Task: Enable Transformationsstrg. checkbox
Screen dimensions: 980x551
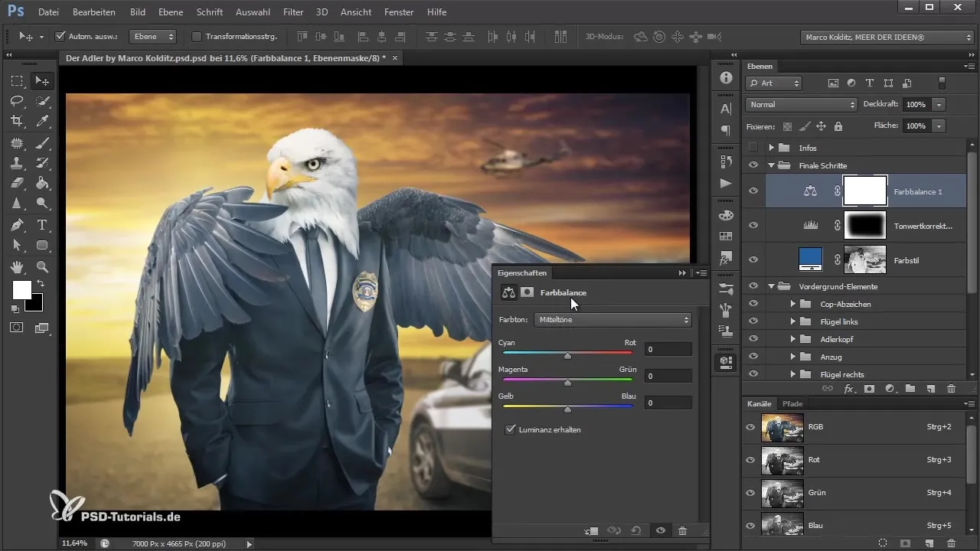Action: point(196,36)
